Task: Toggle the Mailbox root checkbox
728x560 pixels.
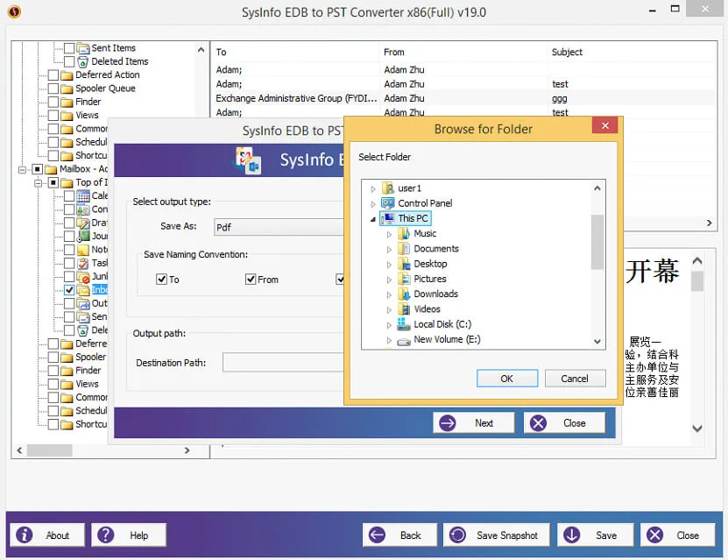Action: point(38,169)
